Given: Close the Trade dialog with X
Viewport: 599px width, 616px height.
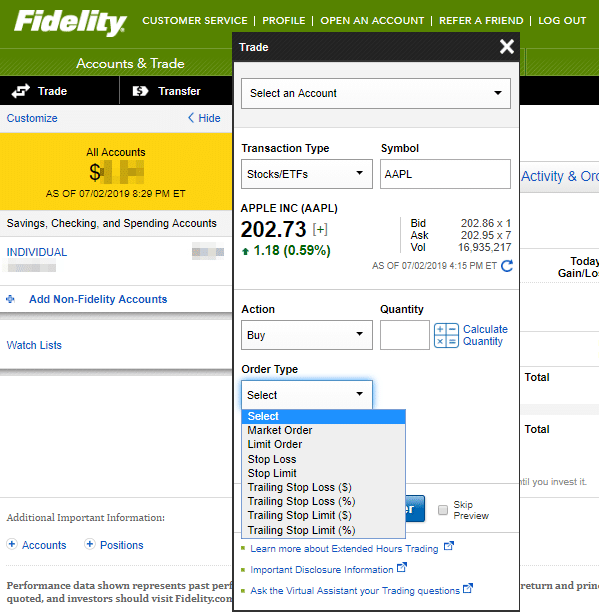Looking at the screenshot, I should pyautogui.click(x=507, y=46).
